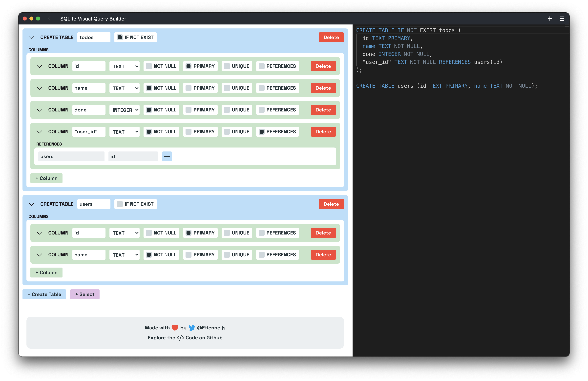Click Delete on the done column
588x381 pixels.
pyautogui.click(x=323, y=110)
